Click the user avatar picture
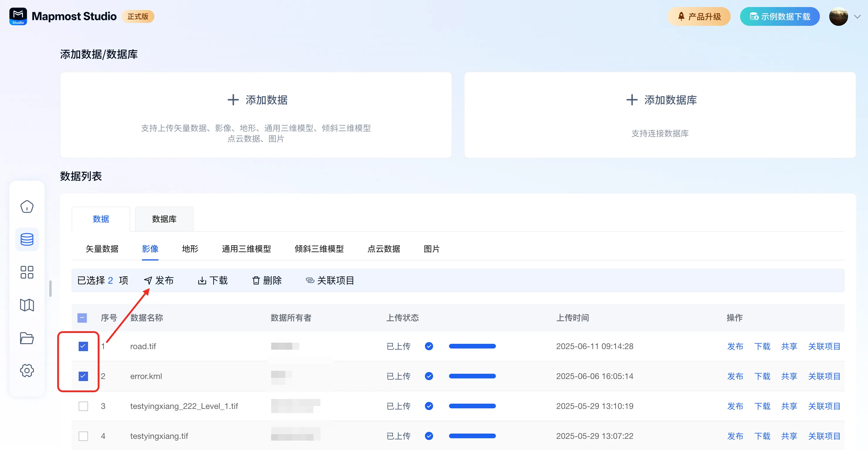This screenshot has width=868, height=450. pos(838,16)
